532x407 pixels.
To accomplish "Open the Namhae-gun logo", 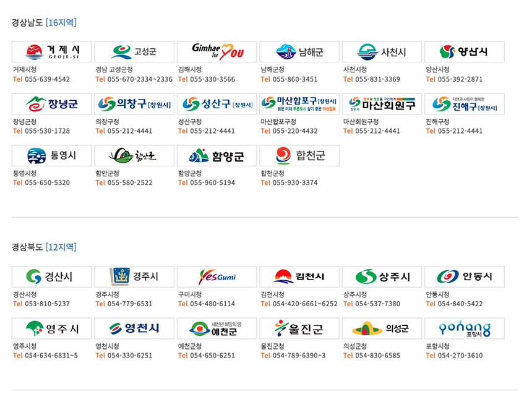I will tap(299, 52).
